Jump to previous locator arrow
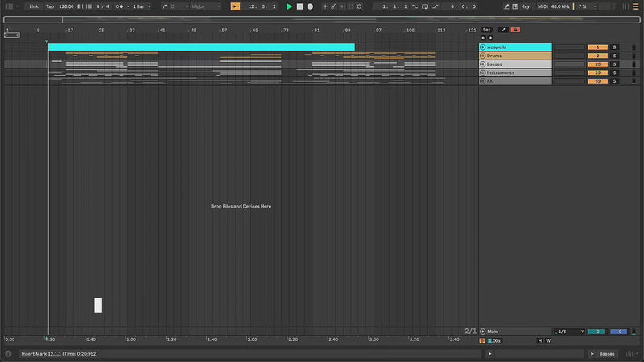644x362 pixels. (x=483, y=38)
